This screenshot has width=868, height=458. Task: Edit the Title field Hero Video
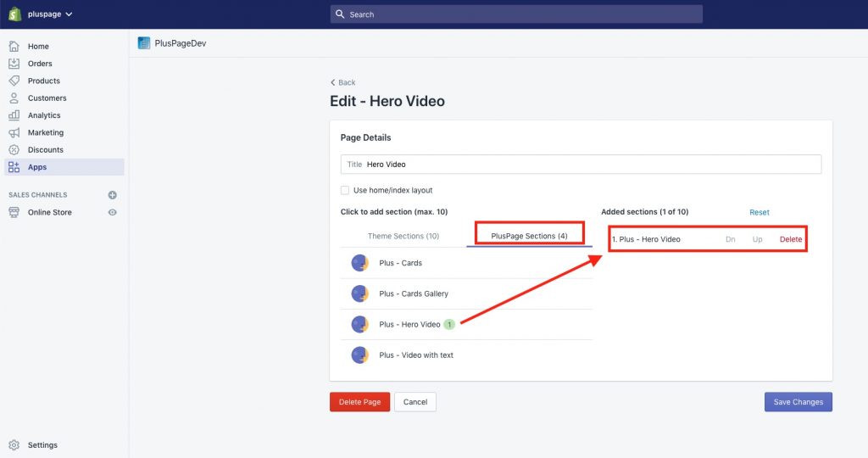[x=581, y=165]
